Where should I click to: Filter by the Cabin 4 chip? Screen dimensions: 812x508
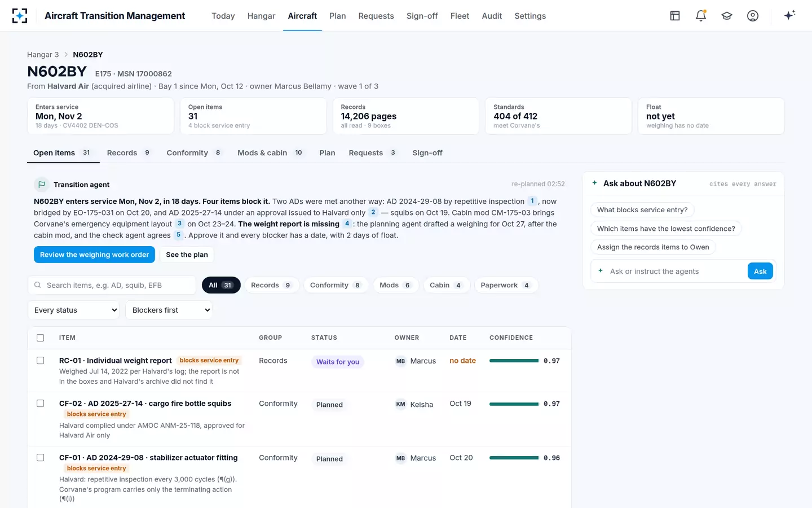point(446,285)
